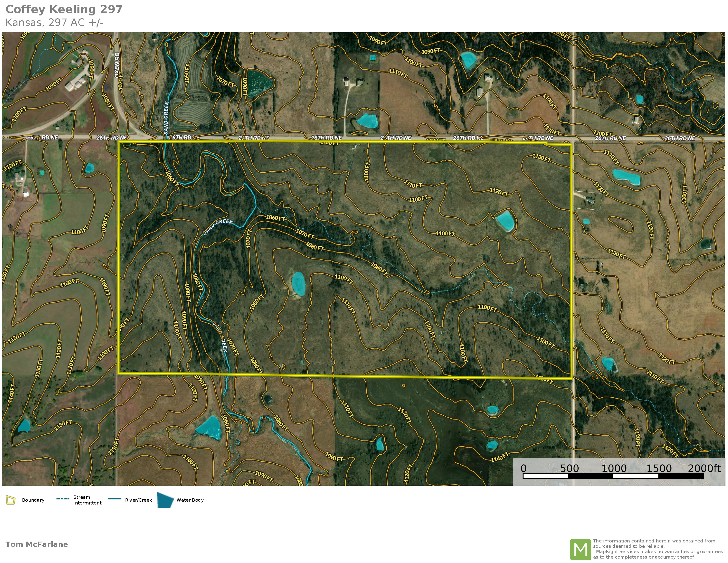Click the Coffey Keeling 297 title

pos(64,9)
